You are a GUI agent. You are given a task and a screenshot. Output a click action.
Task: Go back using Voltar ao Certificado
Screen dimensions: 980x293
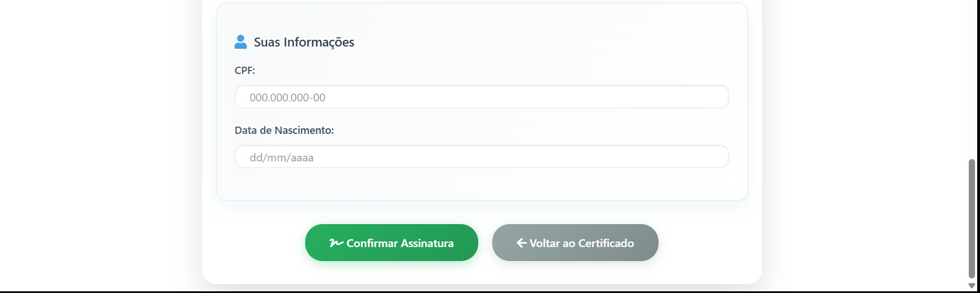(575, 243)
